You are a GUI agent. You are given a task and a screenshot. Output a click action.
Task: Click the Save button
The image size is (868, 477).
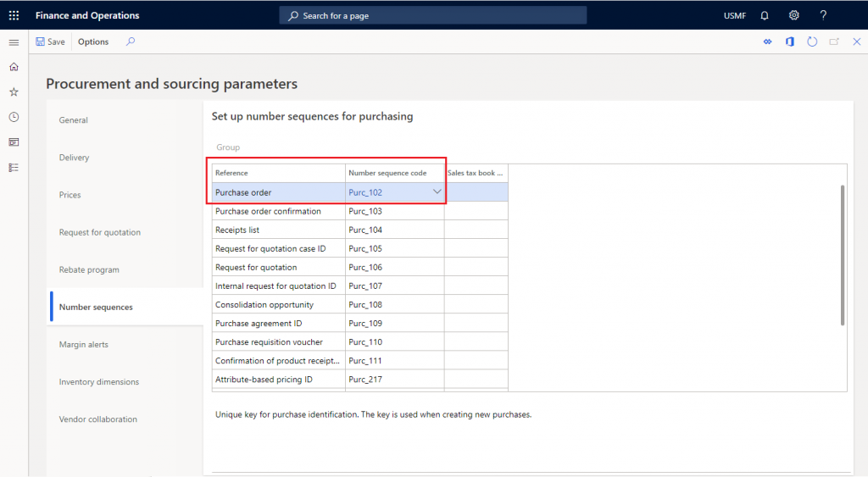50,42
